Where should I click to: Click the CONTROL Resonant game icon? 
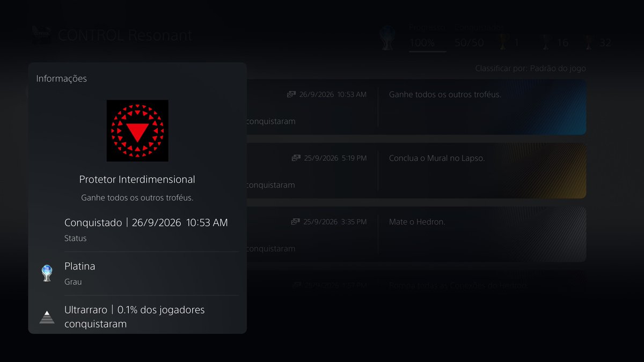41,35
